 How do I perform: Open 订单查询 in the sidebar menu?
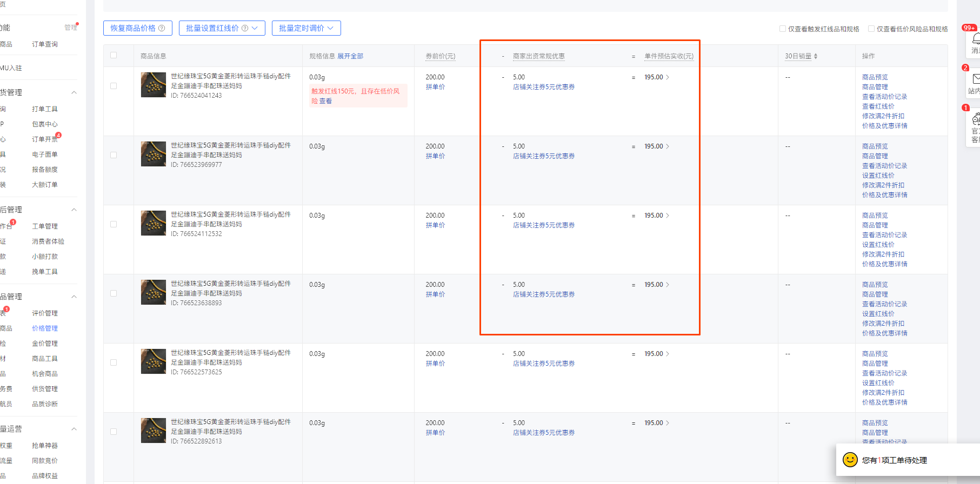45,44
